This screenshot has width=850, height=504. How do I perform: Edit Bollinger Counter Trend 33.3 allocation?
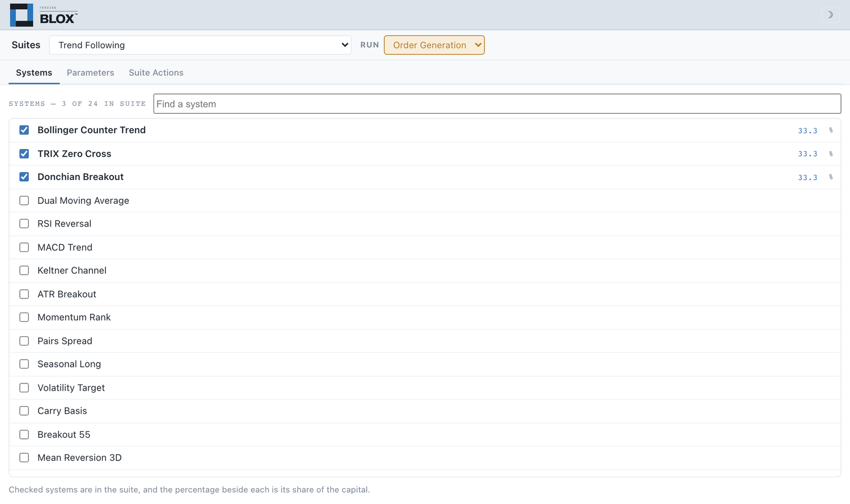[807, 130]
